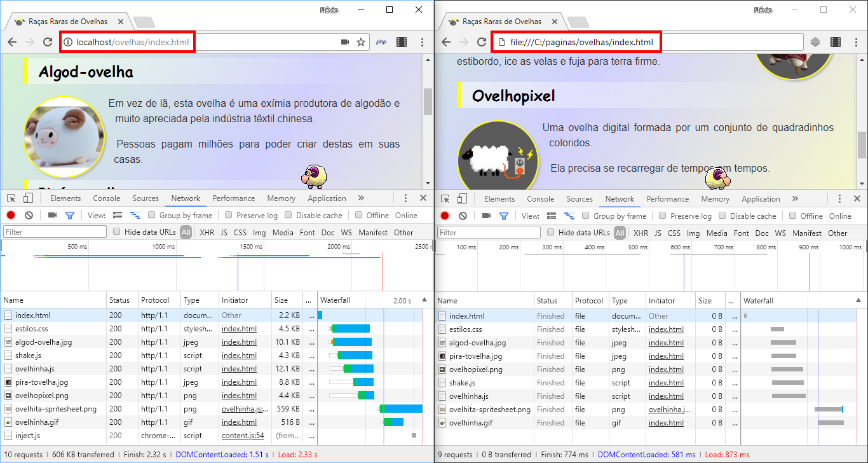
Task: Expand more DevTools tabs (>>) in the localhost window
Action: click(x=361, y=198)
